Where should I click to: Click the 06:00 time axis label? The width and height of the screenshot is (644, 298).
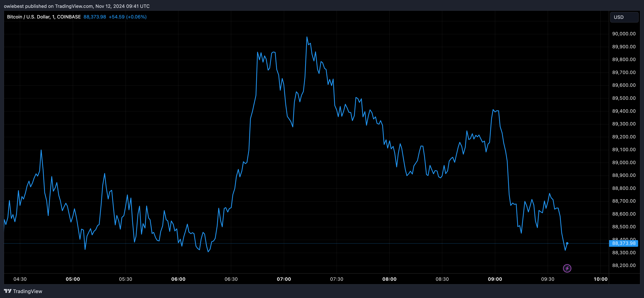click(178, 279)
